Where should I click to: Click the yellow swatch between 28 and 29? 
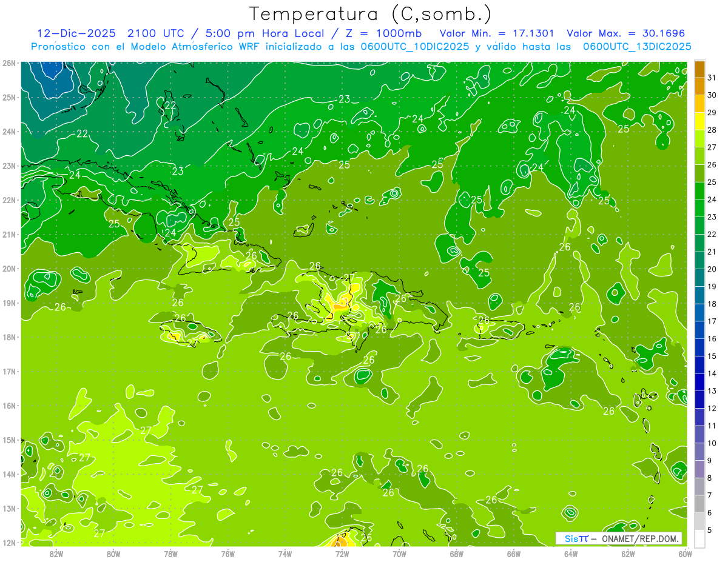699,121
